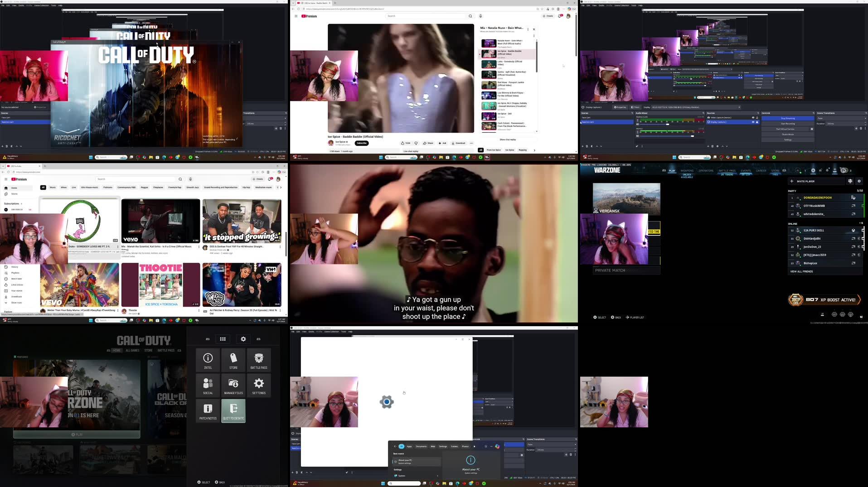Mute the Desktop Audio speaker icon
Image resolution: width=868 pixels, height=487 pixels.
pos(638,124)
